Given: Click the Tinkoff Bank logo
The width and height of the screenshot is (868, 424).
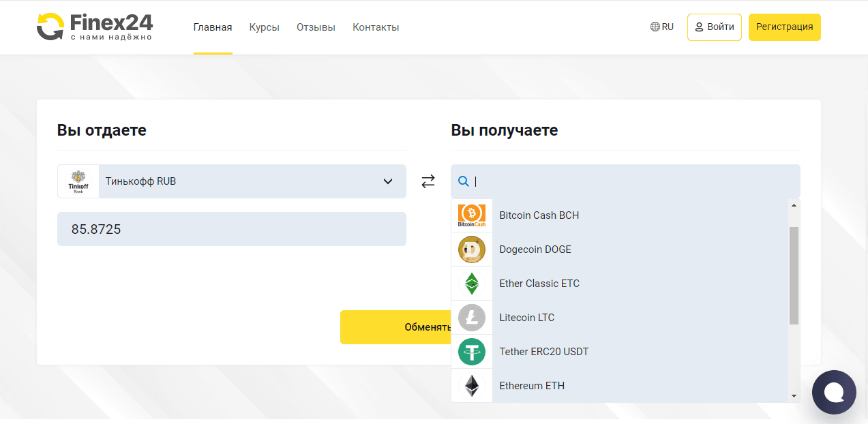Looking at the screenshot, I should pos(78,181).
